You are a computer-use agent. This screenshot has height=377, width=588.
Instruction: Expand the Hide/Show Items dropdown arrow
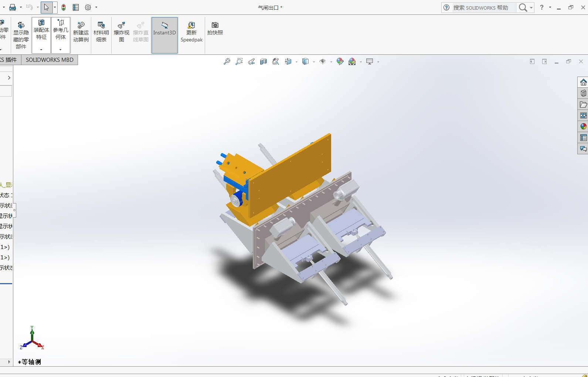(331, 62)
